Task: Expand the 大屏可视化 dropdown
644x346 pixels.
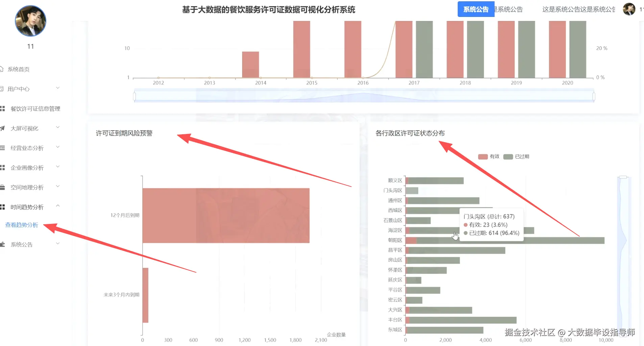Action: pos(57,127)
